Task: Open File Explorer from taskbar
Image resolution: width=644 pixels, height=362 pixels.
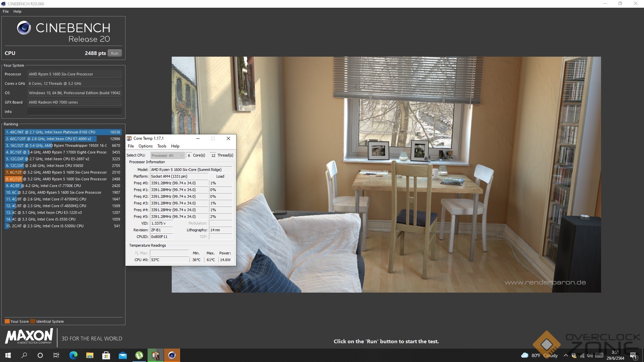Action: (90, 355)
